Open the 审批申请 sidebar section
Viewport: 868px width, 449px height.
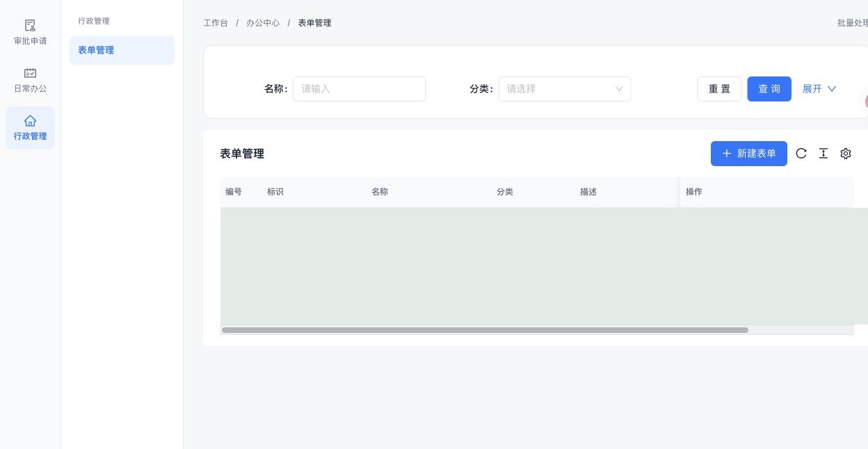30,33
